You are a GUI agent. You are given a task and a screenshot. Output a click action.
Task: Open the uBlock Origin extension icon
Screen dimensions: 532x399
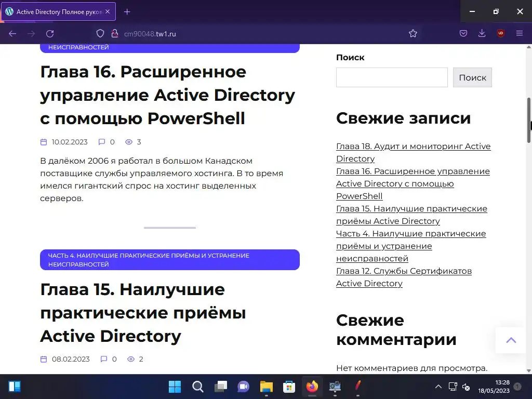pos(501,33)
